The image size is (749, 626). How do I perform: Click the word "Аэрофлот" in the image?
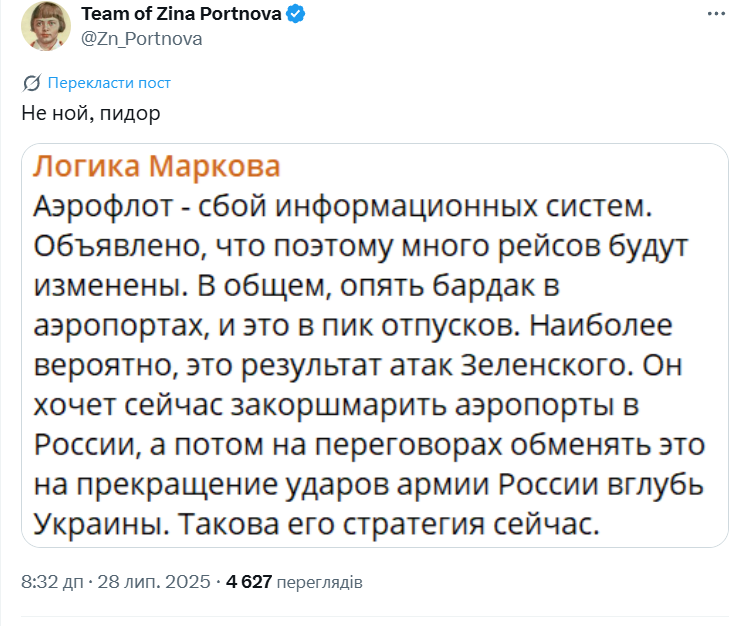[x=98, y=209]
